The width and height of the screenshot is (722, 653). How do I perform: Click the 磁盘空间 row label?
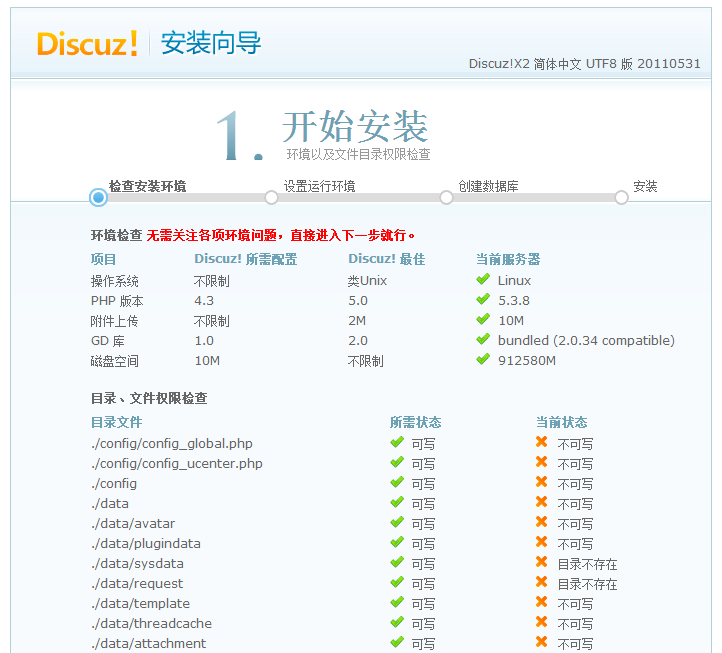(115, 361)
